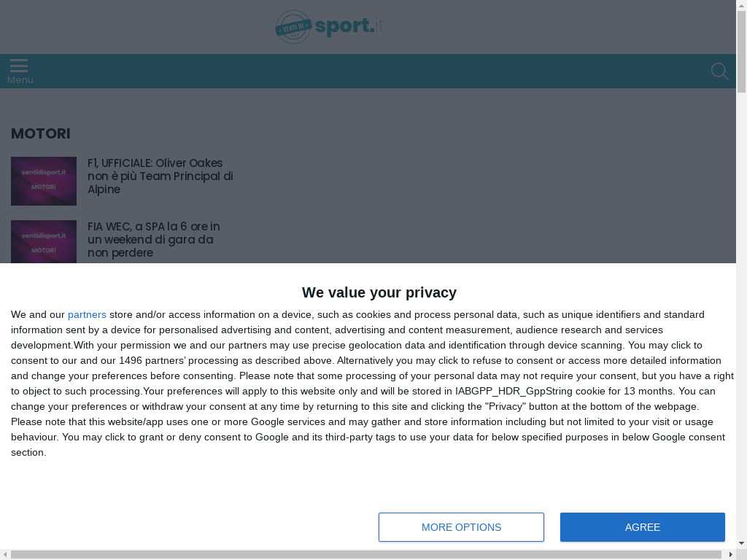Viewport: 747px width, 560px height.
Task: Click the horizontal scrollbar track
Action: 368,555
